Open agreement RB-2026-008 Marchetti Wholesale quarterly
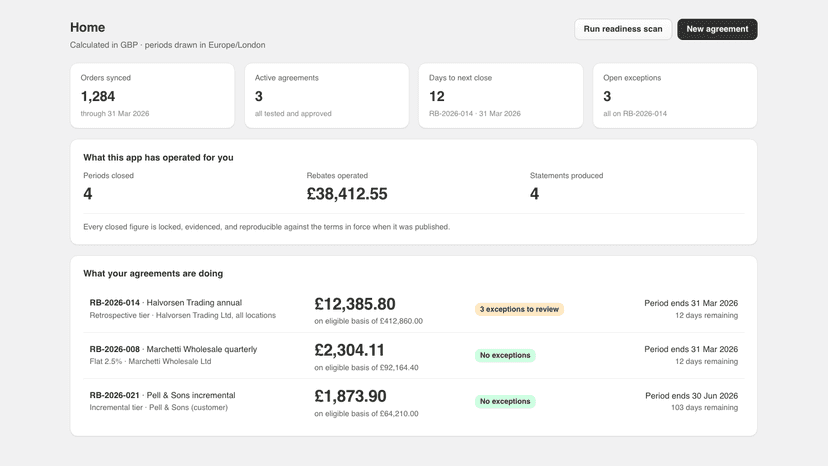The width and height of the screenshot is (828, 466). [x=413, y=356]
